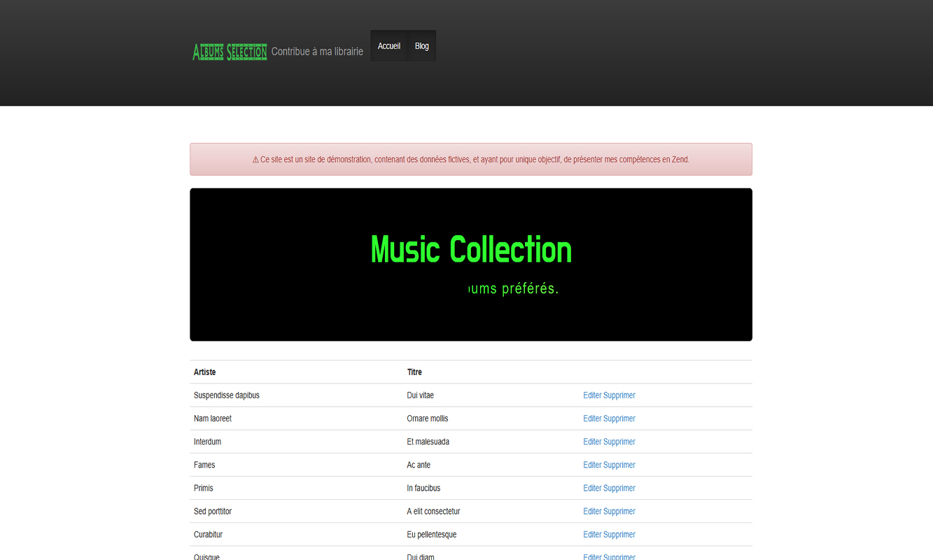Edit the Nam laoreet album
The height and width of the screenshot is (560, 933).
coord(592,419)
